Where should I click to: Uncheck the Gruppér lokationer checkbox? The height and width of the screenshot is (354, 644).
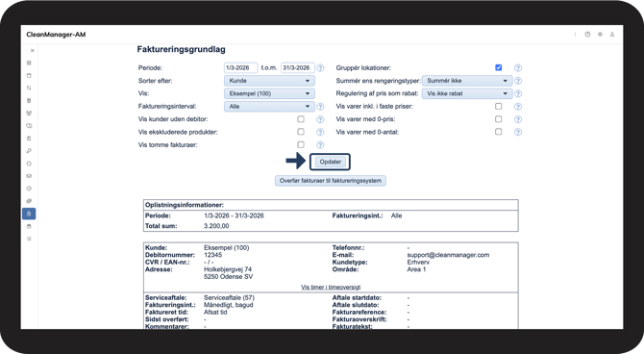coord(498,67)
